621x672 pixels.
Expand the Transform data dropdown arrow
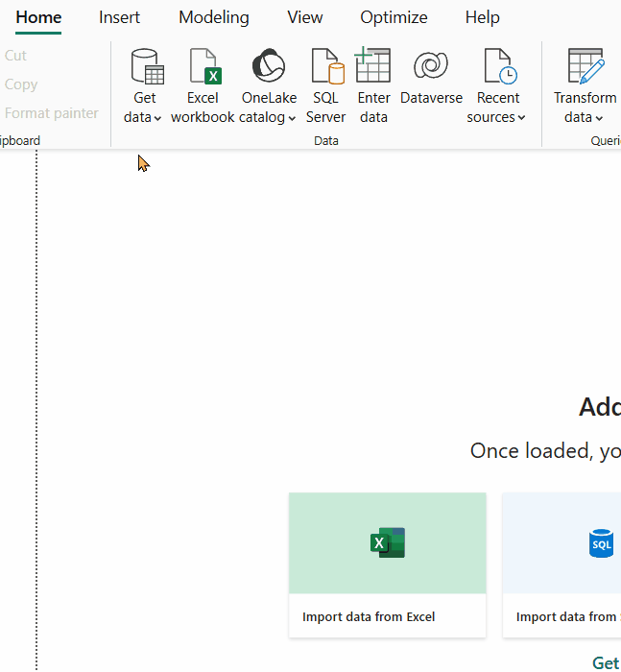pos(598,118)
